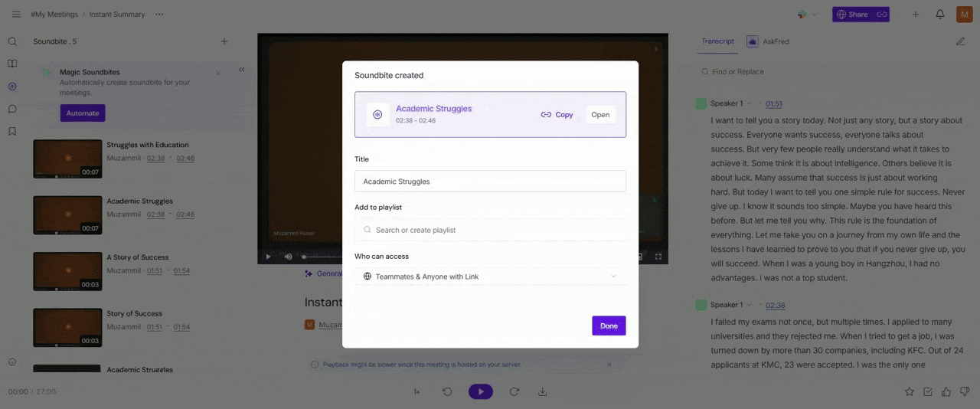Click the purple play button in bottom bar
This screenshot has height=409, width=980.
481,391
